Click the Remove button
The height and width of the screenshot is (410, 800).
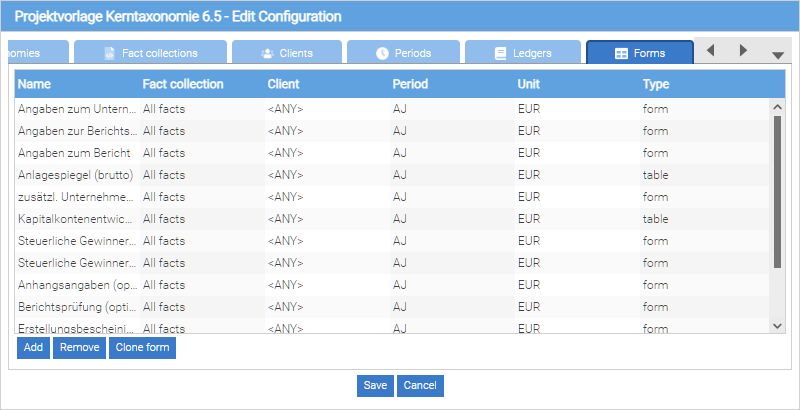pyautogui.click(x=79, y=348)
